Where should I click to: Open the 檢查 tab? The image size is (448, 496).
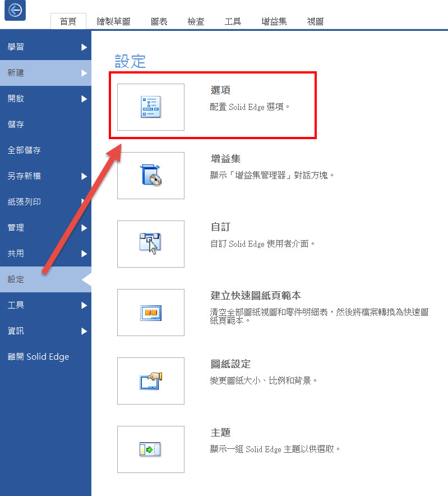pos(196,21)
